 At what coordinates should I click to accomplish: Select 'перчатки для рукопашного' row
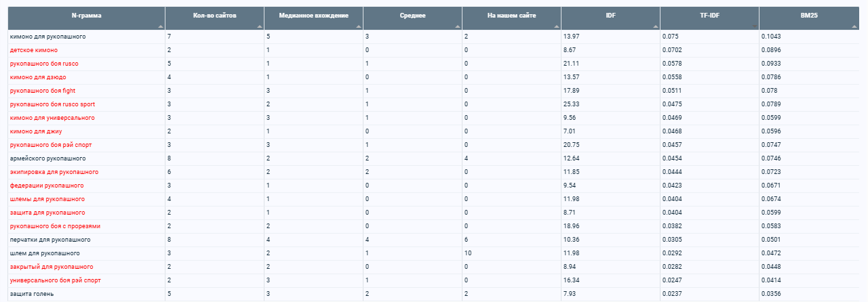[x=434, y=240]
